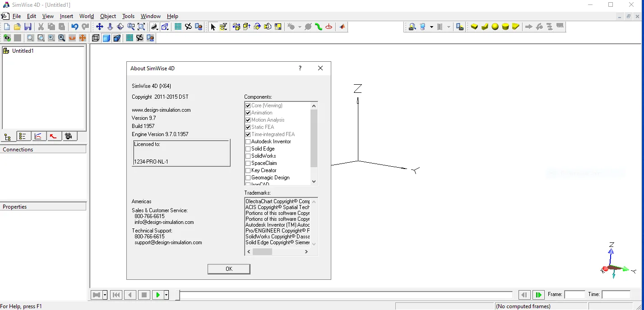The height and width of the screenshot is (310, 644).
Task: Enable the SpaceClaim checkbox
Action: (x=248, y=163)
